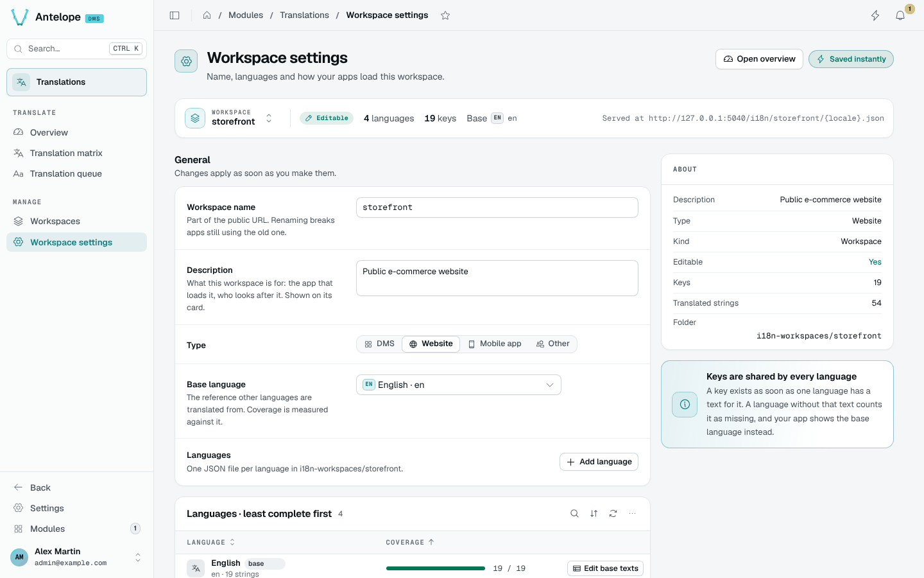924x578 pixels.
Task: Click the info icon in keys notice
Action: tap(685, 405)
